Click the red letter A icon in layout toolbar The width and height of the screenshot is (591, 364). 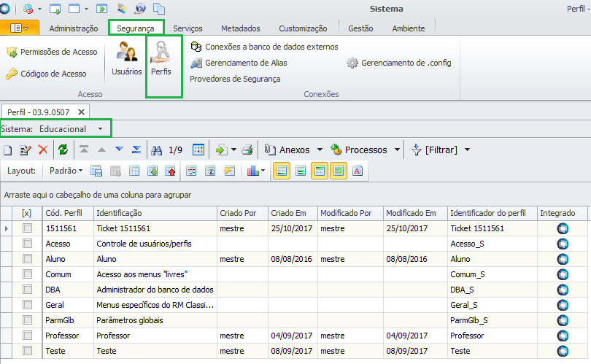click(358, 171)
